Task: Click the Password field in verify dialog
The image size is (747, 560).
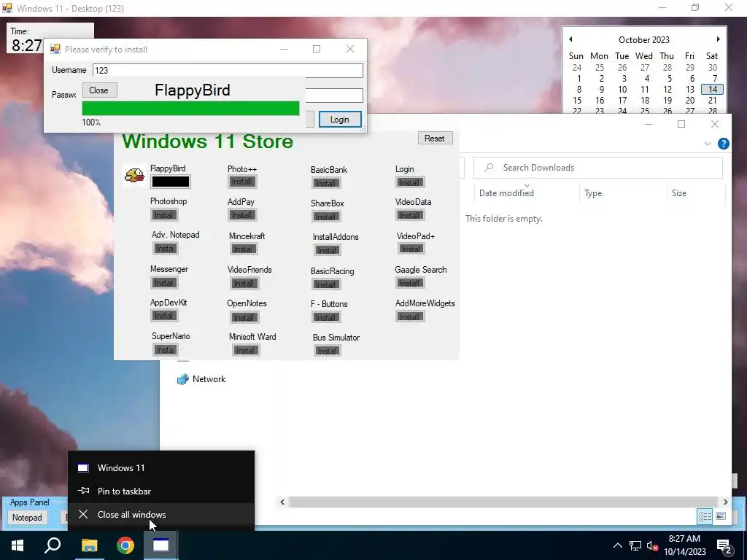Action: (334, 96)
